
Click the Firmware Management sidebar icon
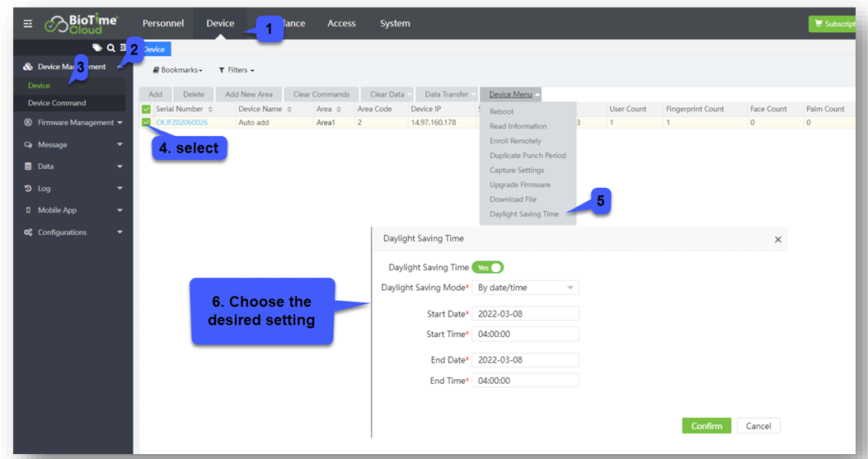[29, 123]
